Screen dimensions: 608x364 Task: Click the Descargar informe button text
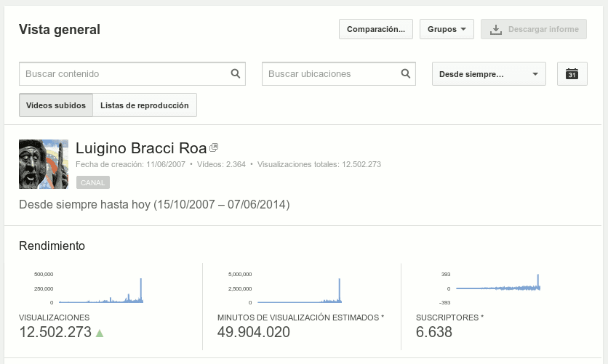click(x=543, y=29)
